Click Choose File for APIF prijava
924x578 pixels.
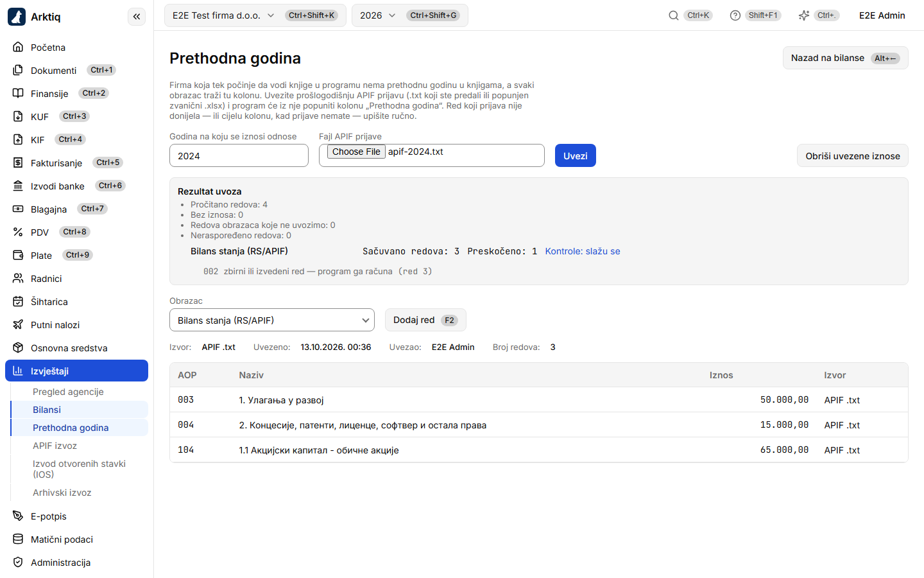[x=356, y=152]
